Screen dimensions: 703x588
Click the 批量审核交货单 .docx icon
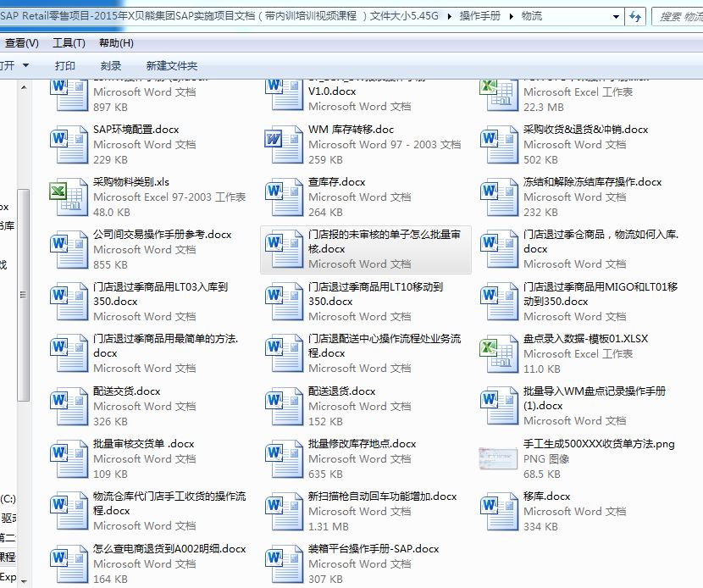click(69, 459)
